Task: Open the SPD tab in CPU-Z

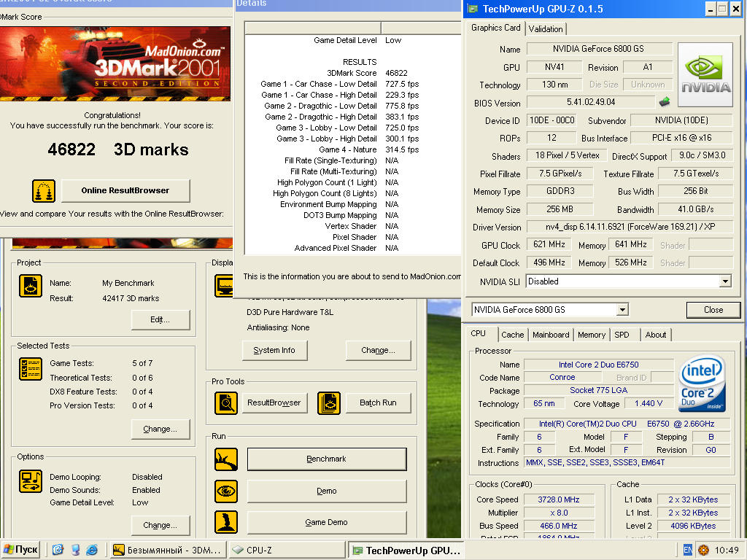Action: [x=622, y=335]
